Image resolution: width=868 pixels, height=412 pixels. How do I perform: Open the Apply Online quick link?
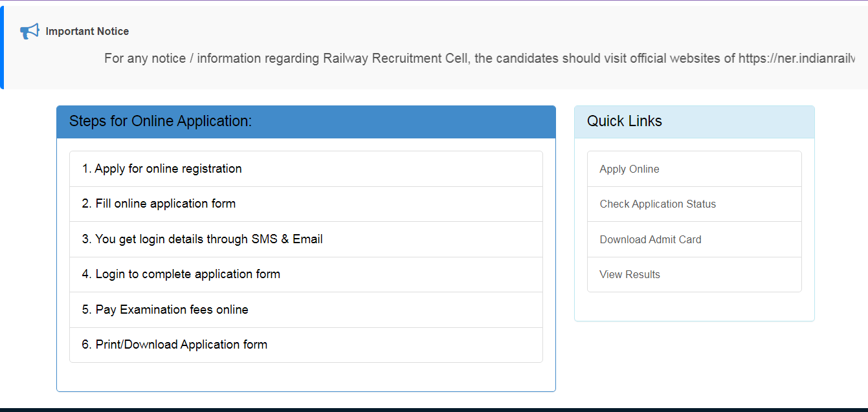point(629,169)
